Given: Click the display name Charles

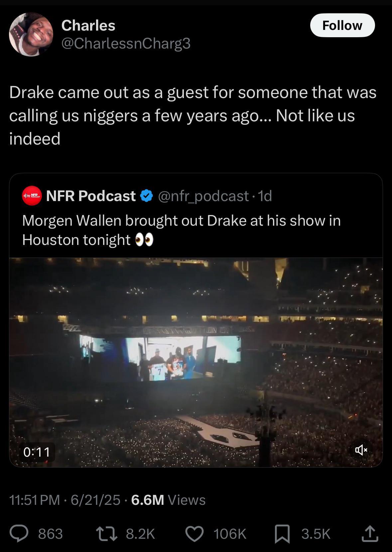Looking at the screenshot, I should [88, 25].
